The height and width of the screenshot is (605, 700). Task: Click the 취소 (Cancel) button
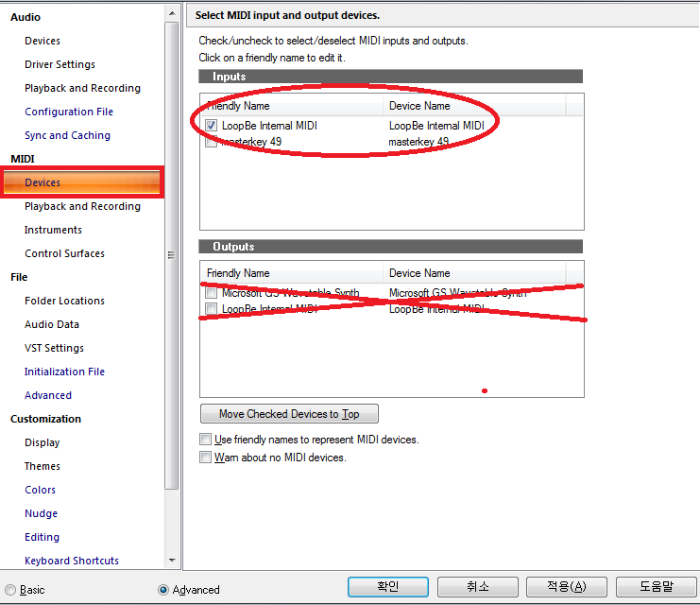pos(478,587)
